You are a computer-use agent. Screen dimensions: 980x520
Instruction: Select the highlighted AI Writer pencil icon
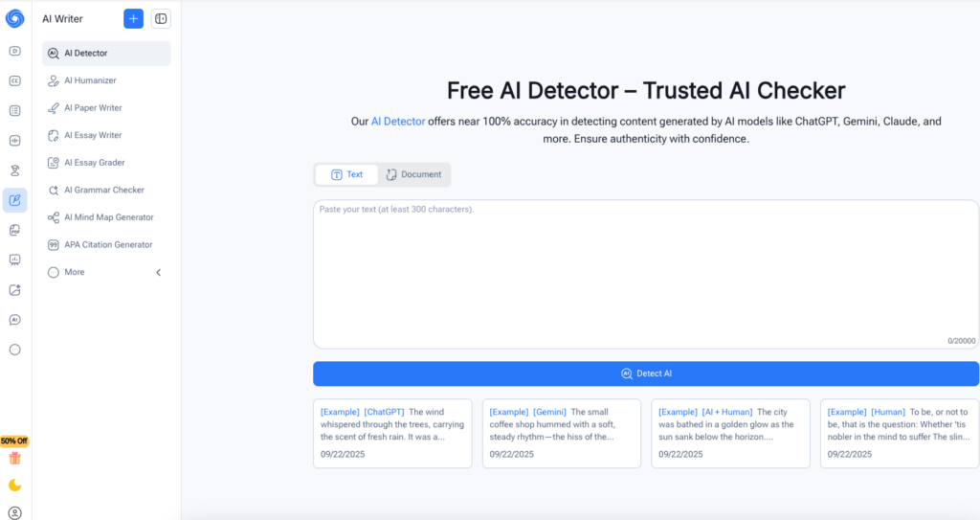pyautogui.click(x=15, y=200)
